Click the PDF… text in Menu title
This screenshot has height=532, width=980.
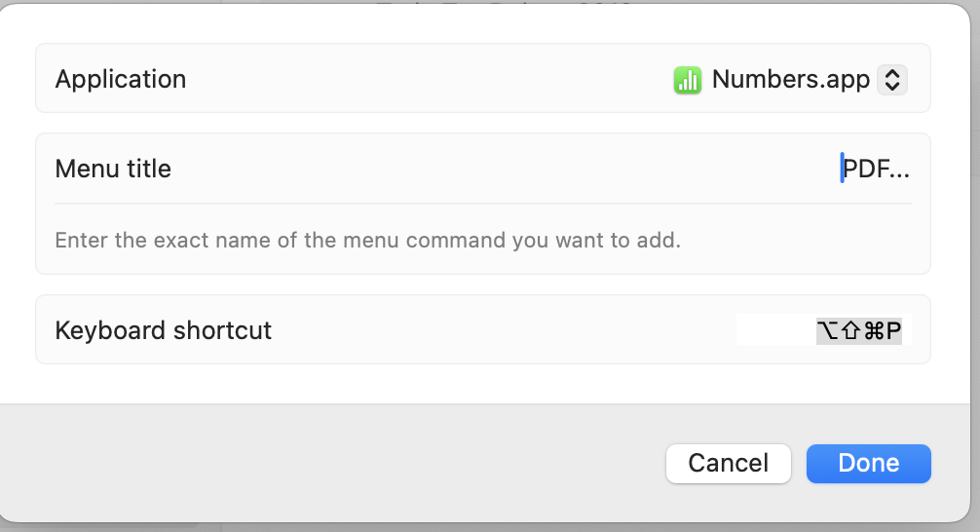[877, 169]
